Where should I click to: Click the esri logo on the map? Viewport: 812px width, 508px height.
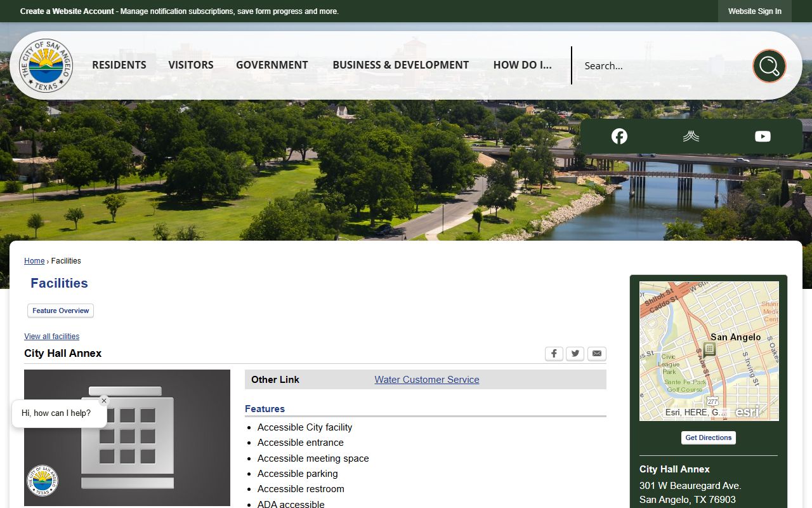[x=747, y=412]
